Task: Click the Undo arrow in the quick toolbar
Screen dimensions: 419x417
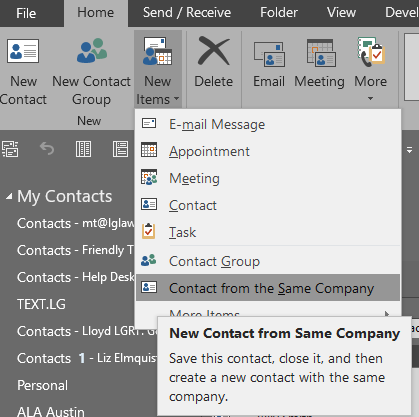Action: [47, 149]
